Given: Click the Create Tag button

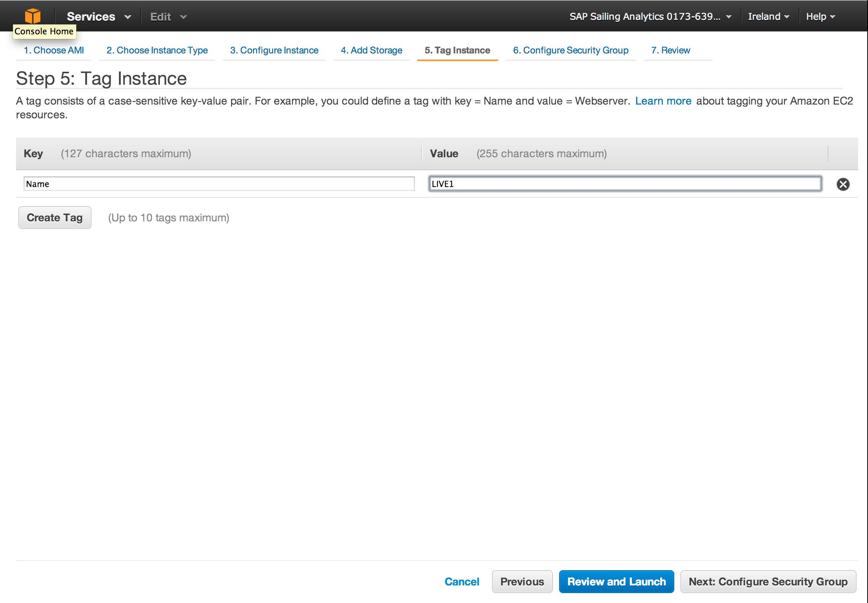Looking at the screenshot, I should (x=55, y=218).
